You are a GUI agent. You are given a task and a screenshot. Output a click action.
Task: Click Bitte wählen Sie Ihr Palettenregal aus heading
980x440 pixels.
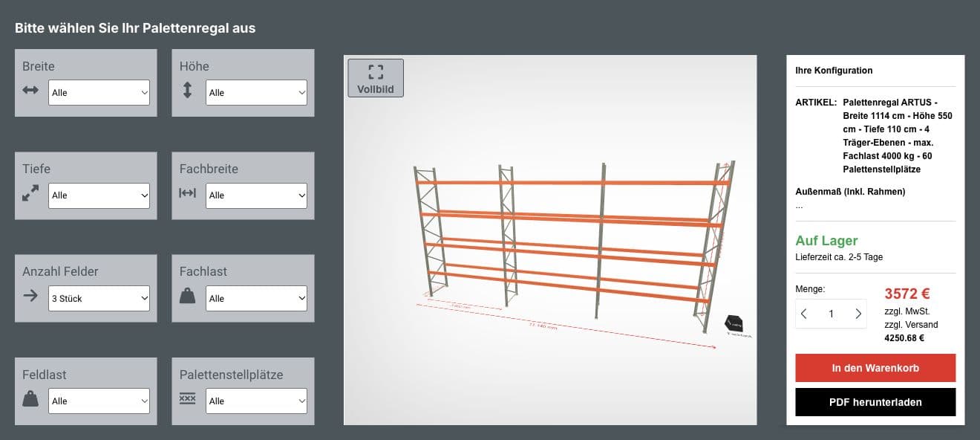[x=135, y=28]
